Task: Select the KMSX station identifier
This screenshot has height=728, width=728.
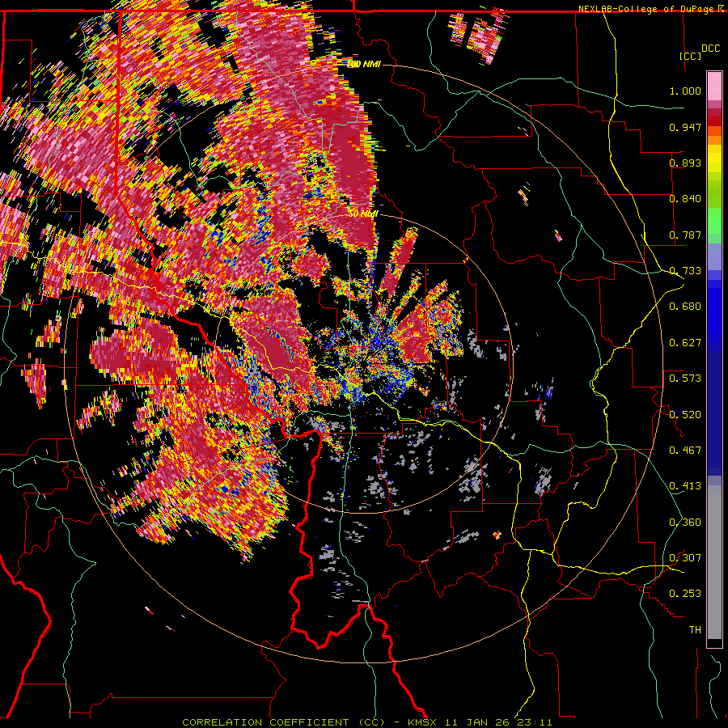Action: pos(423,722)
